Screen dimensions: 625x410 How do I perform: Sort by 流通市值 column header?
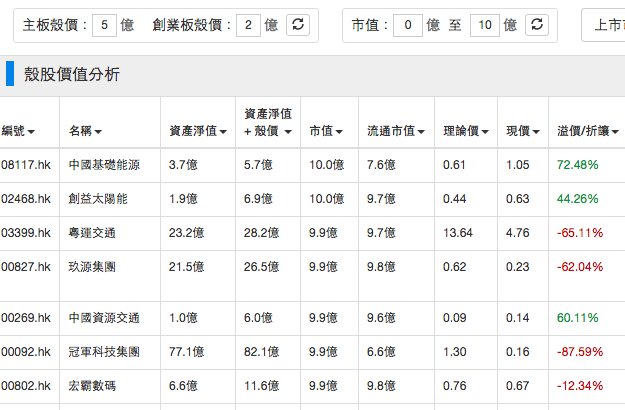pyautogui.click(x=396, y=131)
